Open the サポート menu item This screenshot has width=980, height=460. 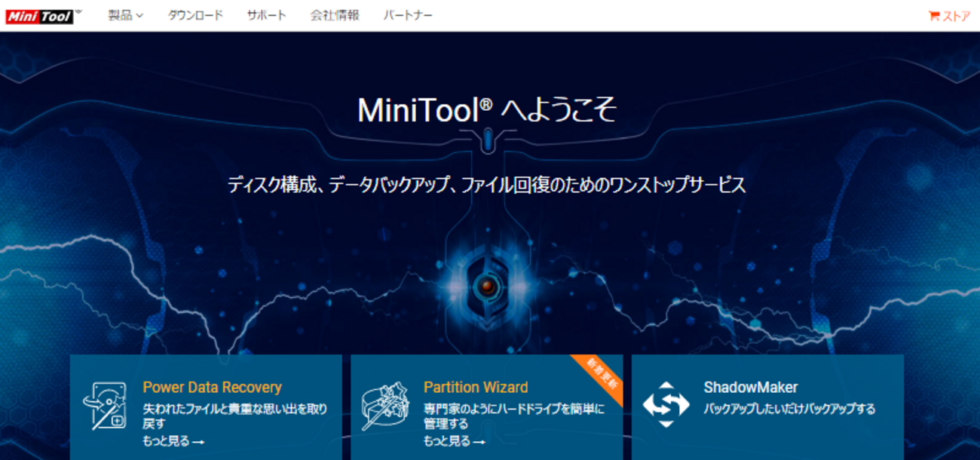[x=267, y=15]
